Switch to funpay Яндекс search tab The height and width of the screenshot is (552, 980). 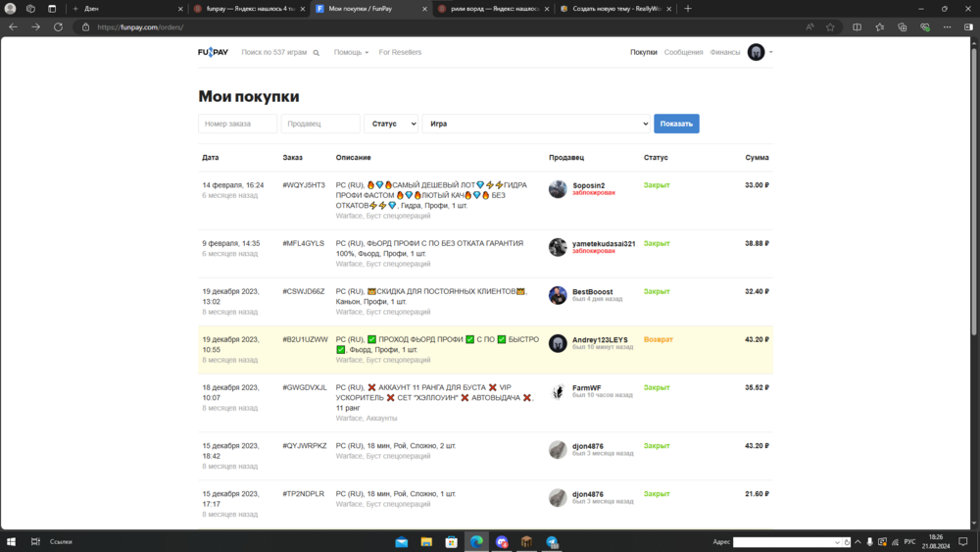250,9
